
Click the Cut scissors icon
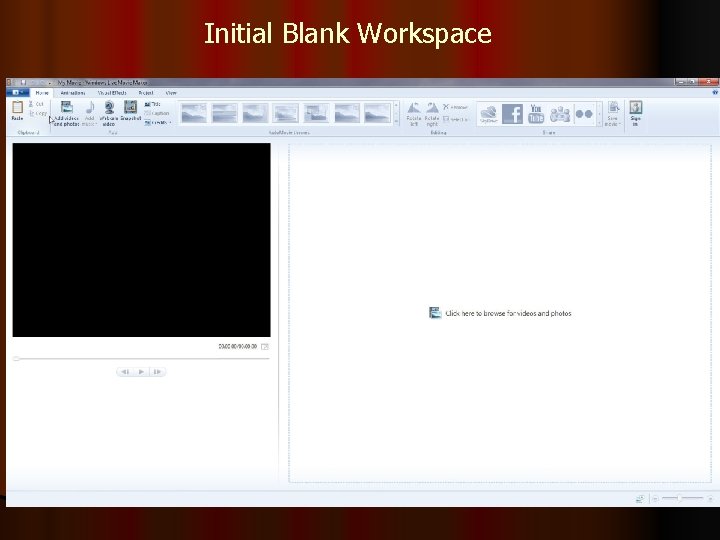point(31,104)
